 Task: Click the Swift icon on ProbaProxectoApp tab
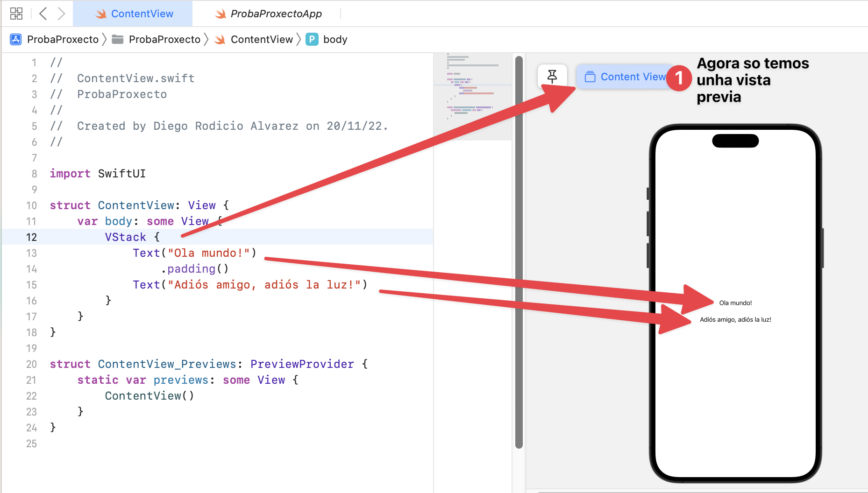220,14
